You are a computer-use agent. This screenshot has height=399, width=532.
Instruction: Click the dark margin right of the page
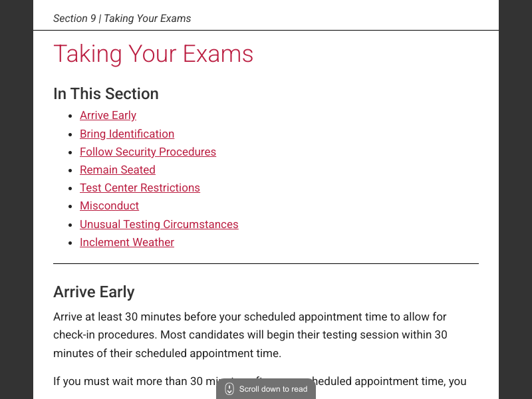pyautogui.click(x=515, y=199)
